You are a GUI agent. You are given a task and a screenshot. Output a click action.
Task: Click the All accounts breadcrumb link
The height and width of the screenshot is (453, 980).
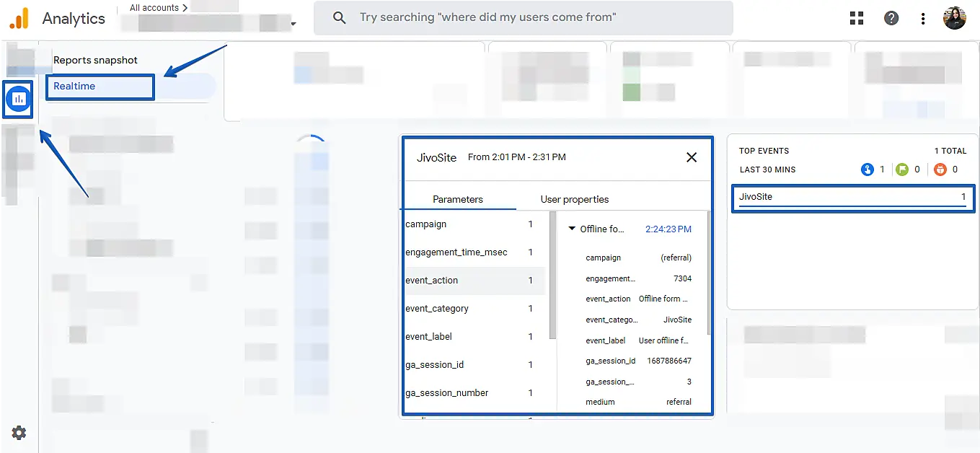(x=158, y=8)
